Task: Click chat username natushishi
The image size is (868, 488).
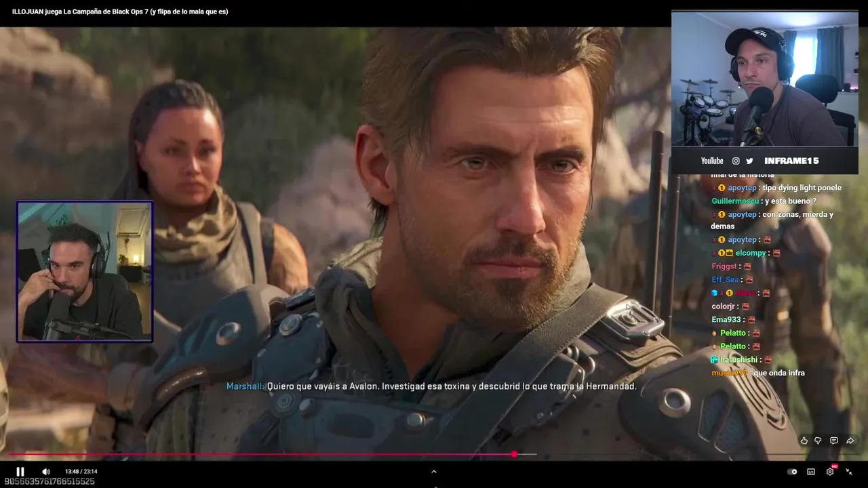Action: 738,359
